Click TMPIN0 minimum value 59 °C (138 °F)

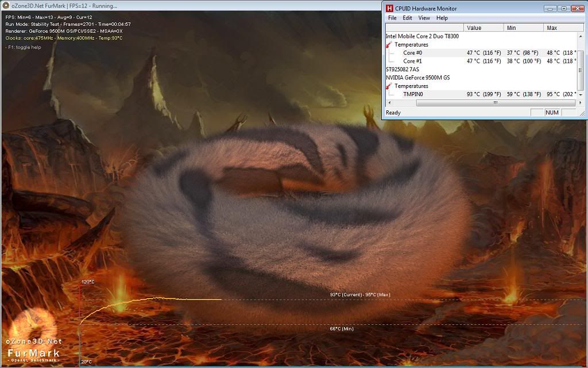(524, 94)
